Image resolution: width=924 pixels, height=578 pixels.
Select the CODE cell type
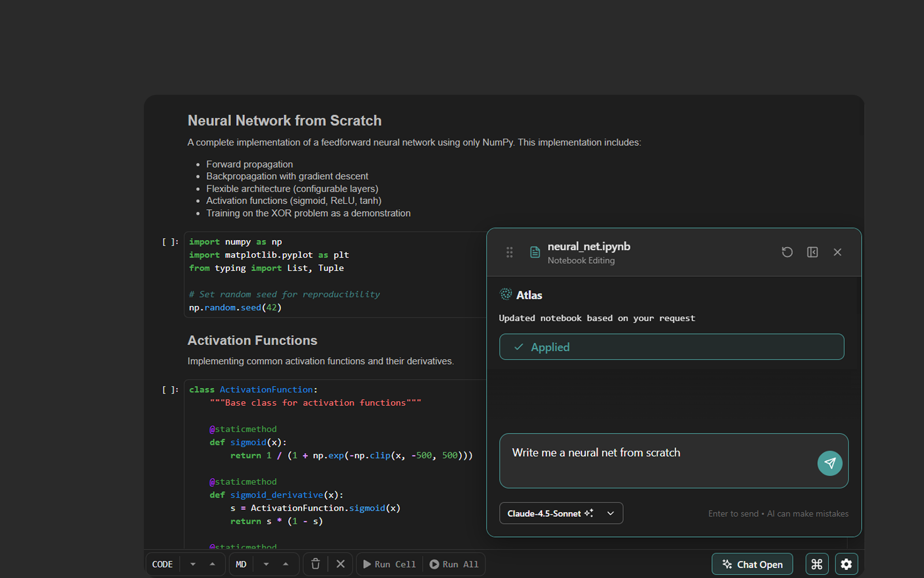pos(162,564)
